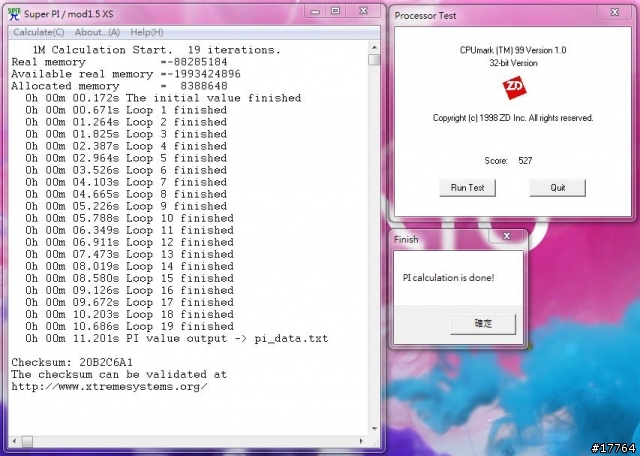Image resolution: width=640 pixels, height=456 pixels.
Task: Click the "Loop 17 finished" line
Action: [129, 302]
